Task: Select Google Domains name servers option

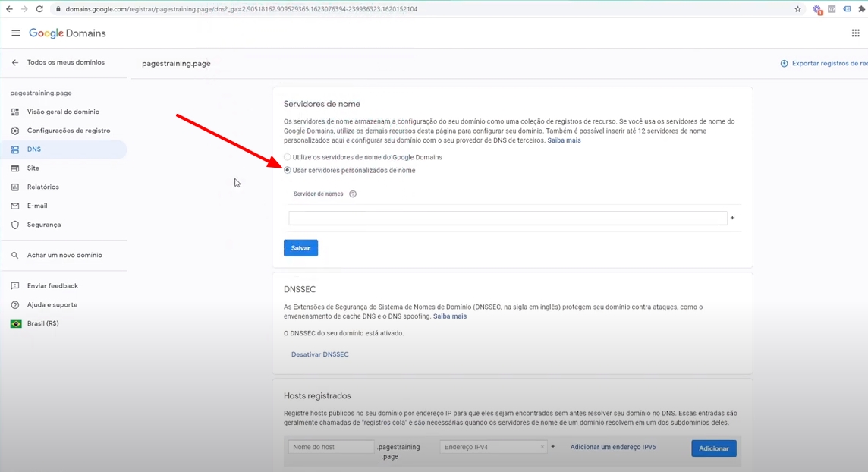Action: point(288,157)
